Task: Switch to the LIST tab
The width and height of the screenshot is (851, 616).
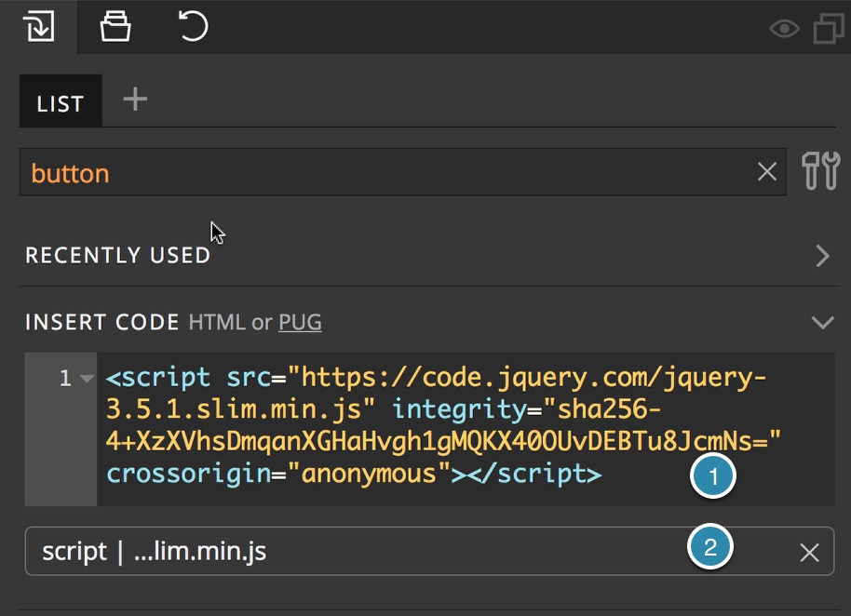Action: click(60, 102)
